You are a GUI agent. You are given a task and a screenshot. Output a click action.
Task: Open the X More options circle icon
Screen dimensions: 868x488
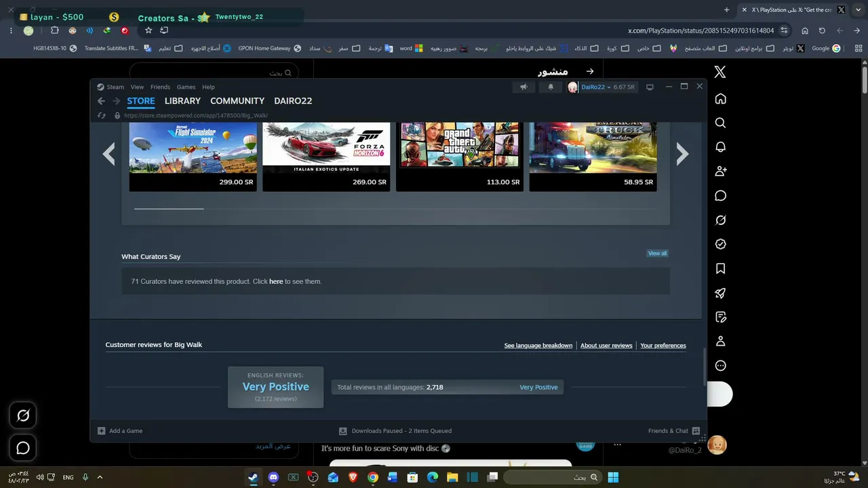point(720,365)
